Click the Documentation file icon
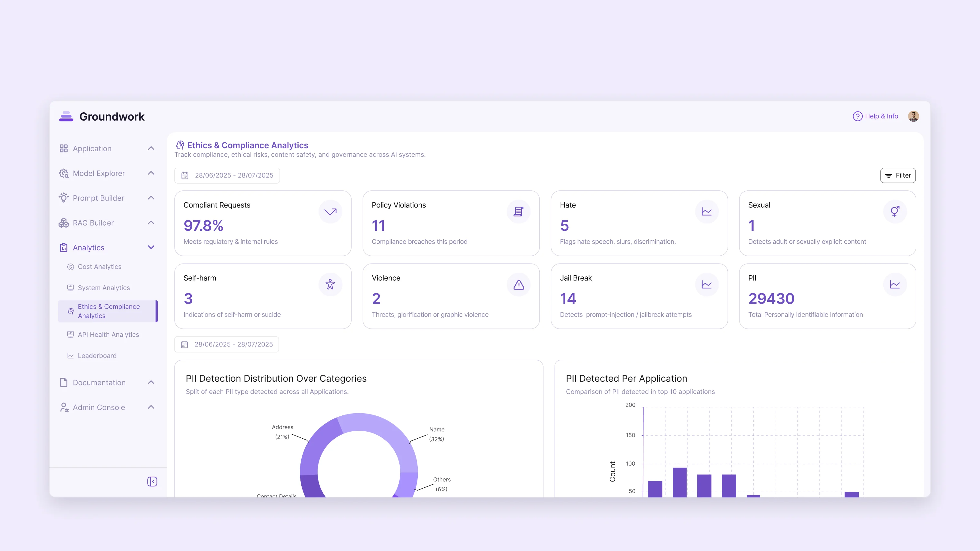 (x=63, y=382)
